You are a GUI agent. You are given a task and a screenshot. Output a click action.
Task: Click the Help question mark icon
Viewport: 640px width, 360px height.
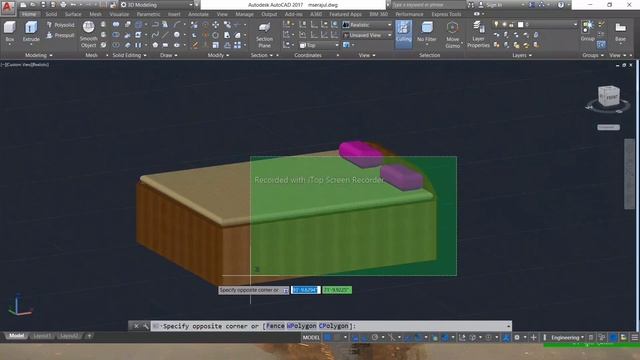[561, 5]
